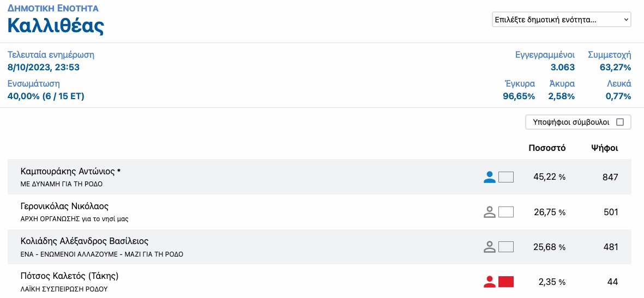Click red person icon for Πότσος Καλετός

489,282
